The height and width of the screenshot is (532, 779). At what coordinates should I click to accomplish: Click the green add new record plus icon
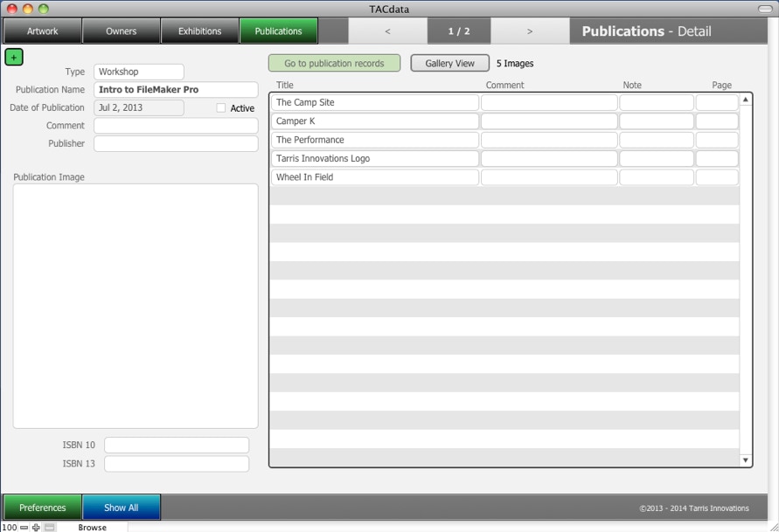coord(14,57)
